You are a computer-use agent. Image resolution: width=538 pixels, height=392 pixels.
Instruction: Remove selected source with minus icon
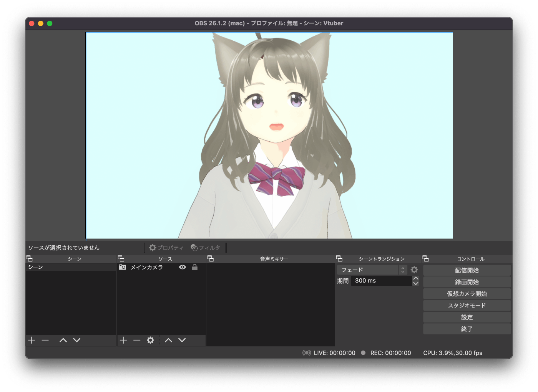(137, 340)
